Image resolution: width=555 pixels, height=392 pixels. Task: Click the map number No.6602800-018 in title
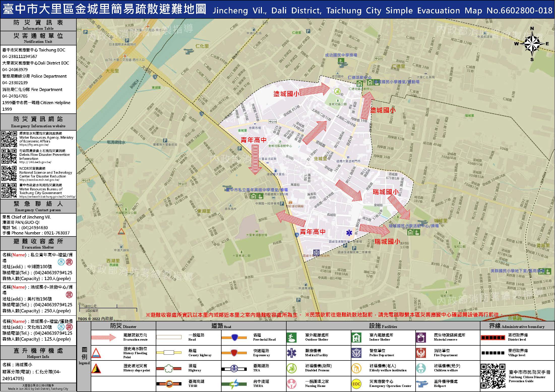pyautogui.click(x=520, y=10)
